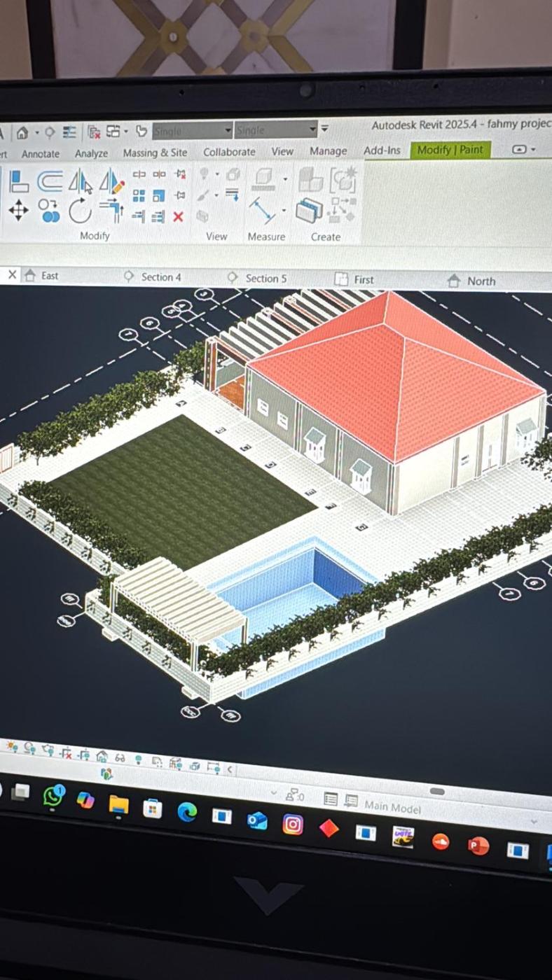The height and width of the screenshot is (980, 552).
Task: Select the Move tool in Modify panel
Action: pos(18,211)
